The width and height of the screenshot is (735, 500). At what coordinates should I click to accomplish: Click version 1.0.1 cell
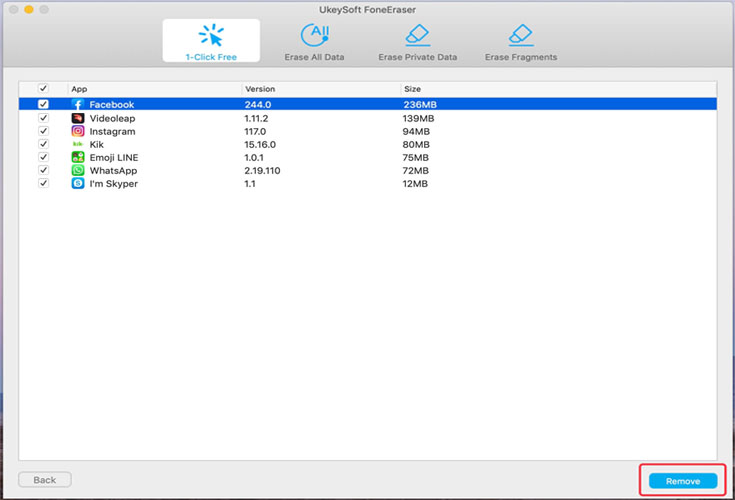coord(254,158)
